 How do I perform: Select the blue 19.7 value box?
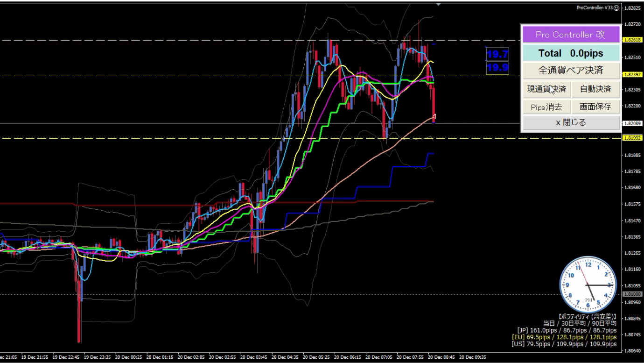pyautogui.click(x=497, y=55)
